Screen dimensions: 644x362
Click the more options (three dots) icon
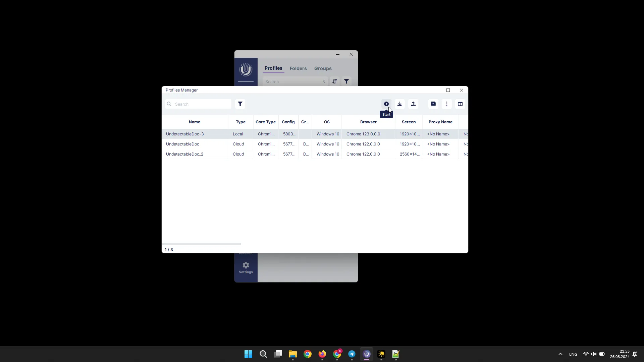[447, 104]
